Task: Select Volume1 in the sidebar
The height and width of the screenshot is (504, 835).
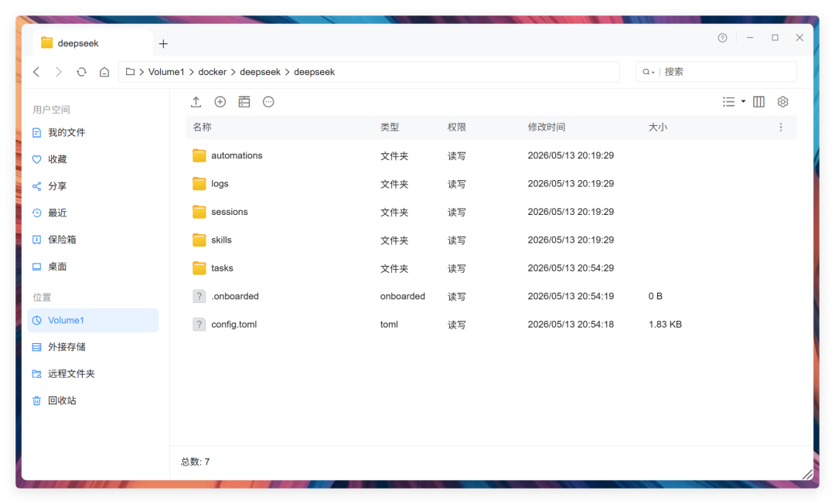Action: click(93, 320)
